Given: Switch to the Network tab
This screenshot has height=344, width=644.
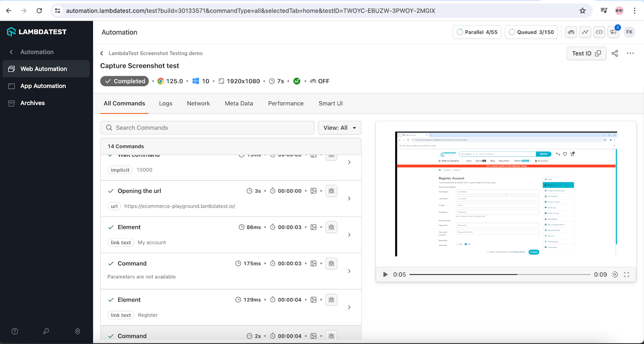Looking at the screenshot, I should (198, 104).
